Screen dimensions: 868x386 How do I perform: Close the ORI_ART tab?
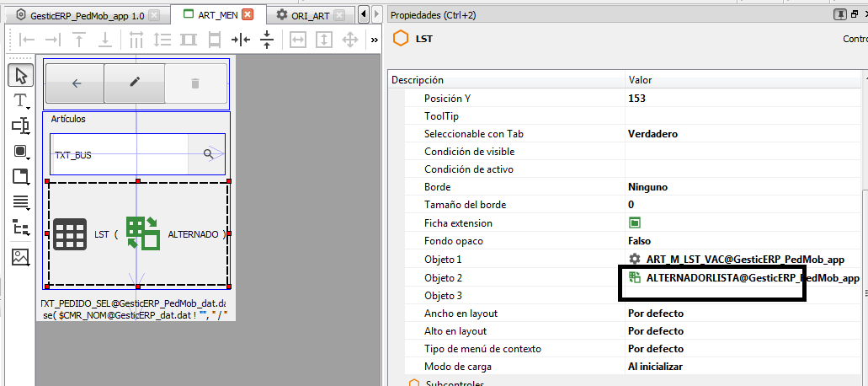point(339,15)
